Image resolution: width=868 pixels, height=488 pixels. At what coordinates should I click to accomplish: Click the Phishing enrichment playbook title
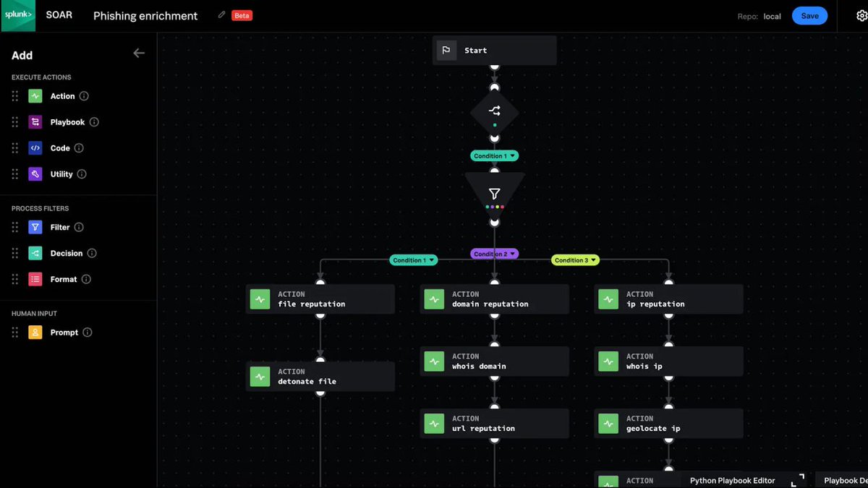click(x=145, y=16)
